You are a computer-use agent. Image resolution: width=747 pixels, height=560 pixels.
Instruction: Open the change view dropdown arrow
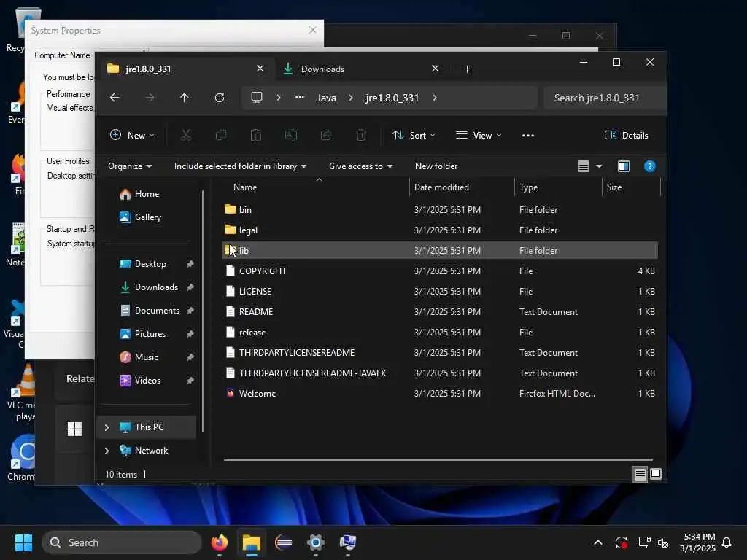tap(599, 166)
